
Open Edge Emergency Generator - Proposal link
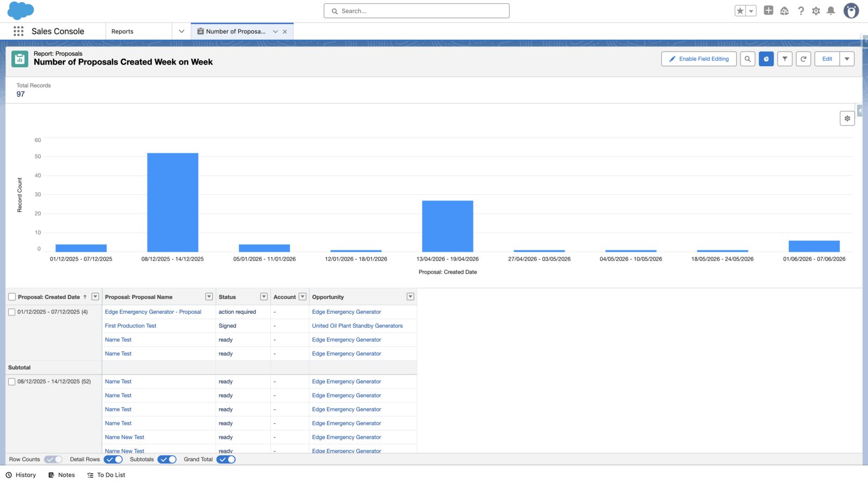[153, 312]
